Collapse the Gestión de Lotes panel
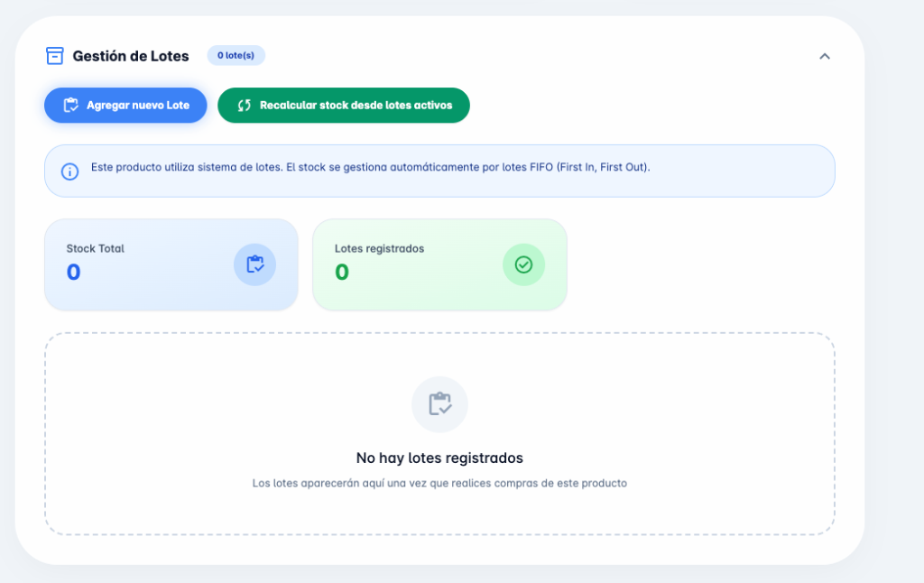 point(825,57)
